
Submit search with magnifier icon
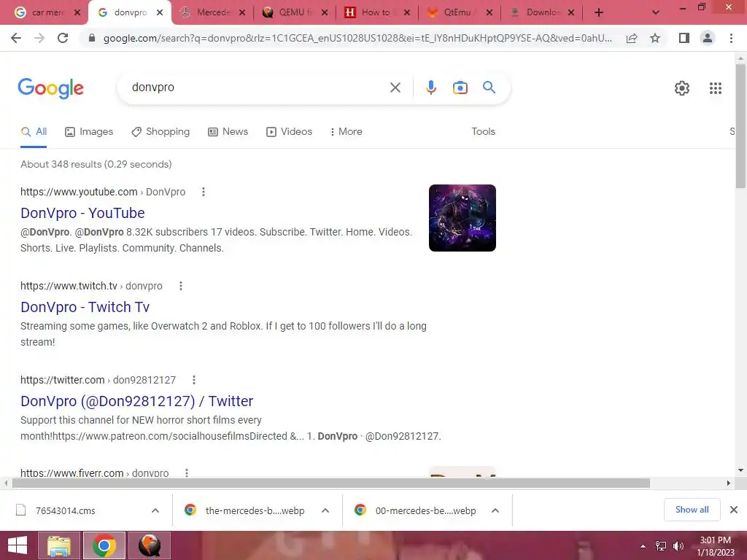(x=489, y=87)
